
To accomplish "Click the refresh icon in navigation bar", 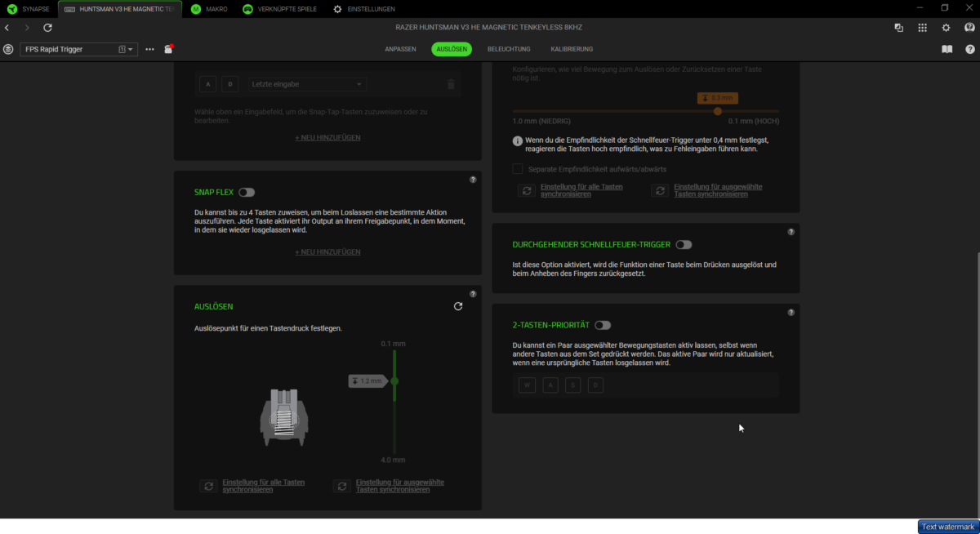I will pos(47,28).
